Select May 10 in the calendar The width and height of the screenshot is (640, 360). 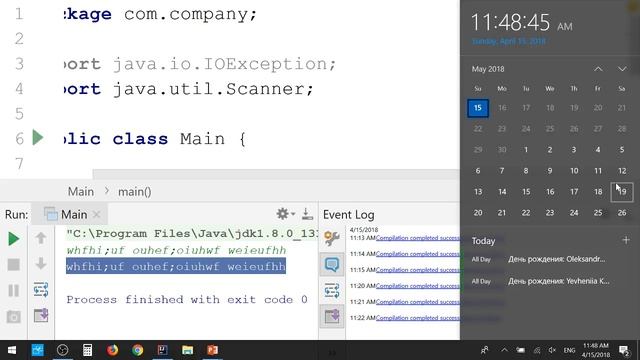[x=574, y=171]
